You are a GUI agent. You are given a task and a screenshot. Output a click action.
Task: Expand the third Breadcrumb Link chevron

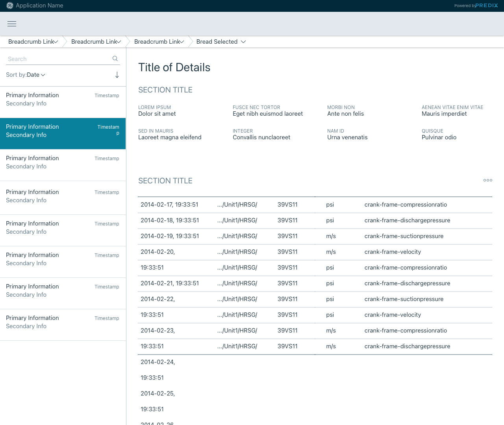pos(182,42)
